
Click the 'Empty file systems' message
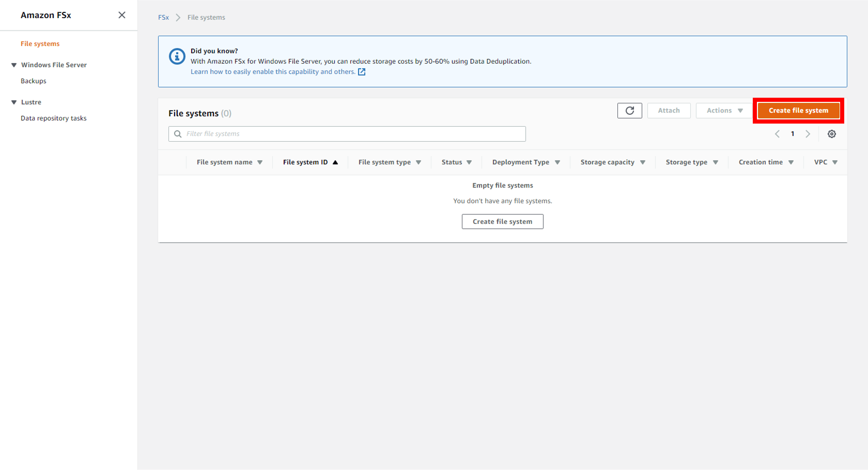pyautogui.click(x=503, y=186)
